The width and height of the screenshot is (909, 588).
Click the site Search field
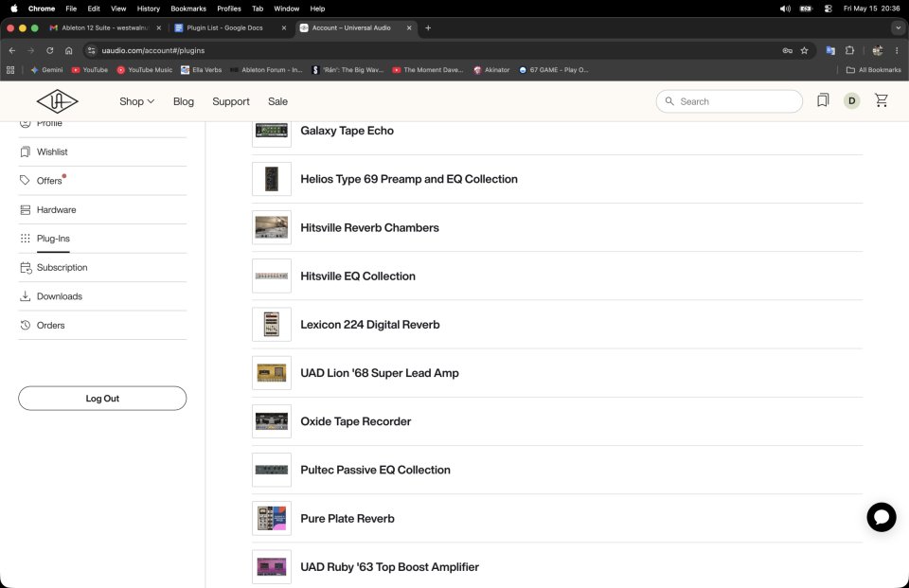tap(729, 101)
